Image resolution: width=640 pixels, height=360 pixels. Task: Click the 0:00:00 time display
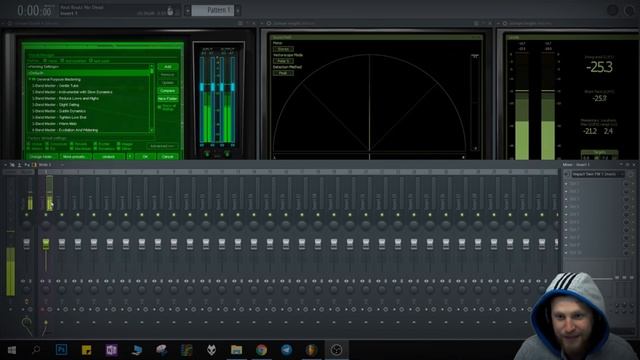click(34, 10)
